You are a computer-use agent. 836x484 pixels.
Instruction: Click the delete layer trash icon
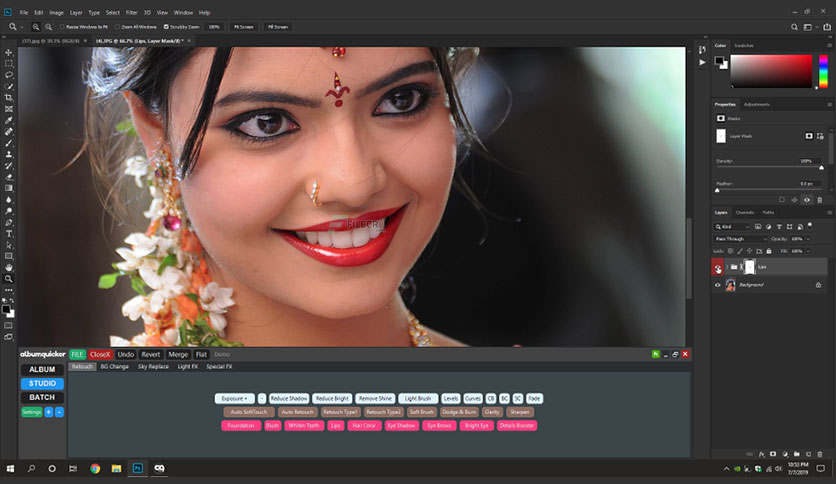[x=820, y=454]
